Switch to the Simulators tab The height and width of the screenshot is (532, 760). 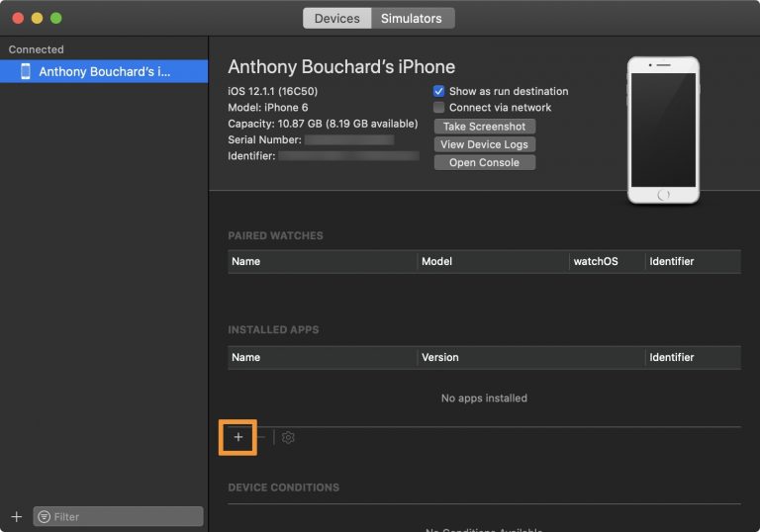pyautogui.click(x=412, y=18)
